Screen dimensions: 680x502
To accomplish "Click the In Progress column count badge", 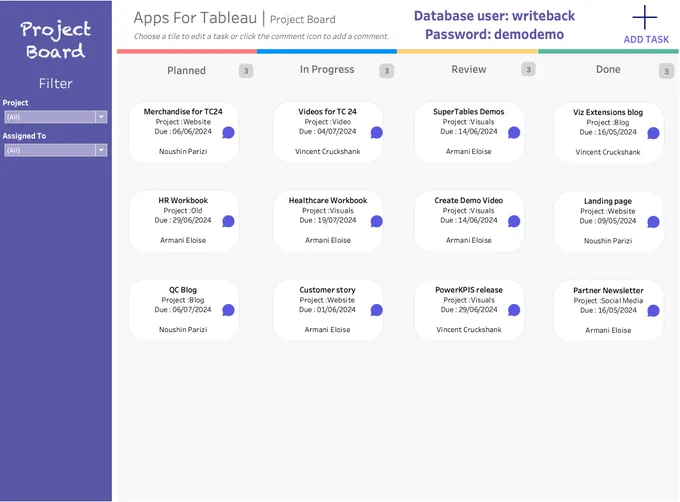I will click(x=386, y=71).
